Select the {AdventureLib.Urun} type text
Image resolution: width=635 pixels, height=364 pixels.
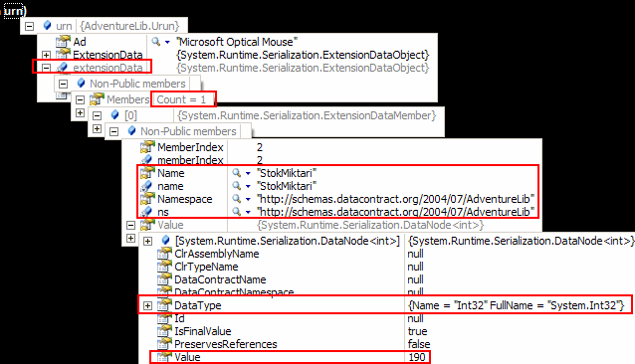[129, 26]
